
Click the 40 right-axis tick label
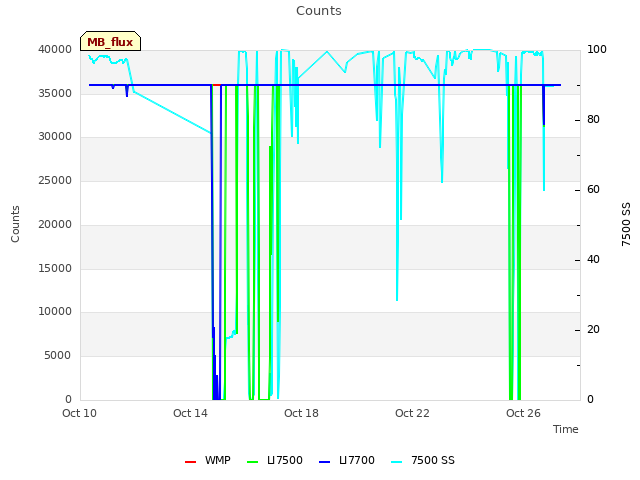coord(593,260)
